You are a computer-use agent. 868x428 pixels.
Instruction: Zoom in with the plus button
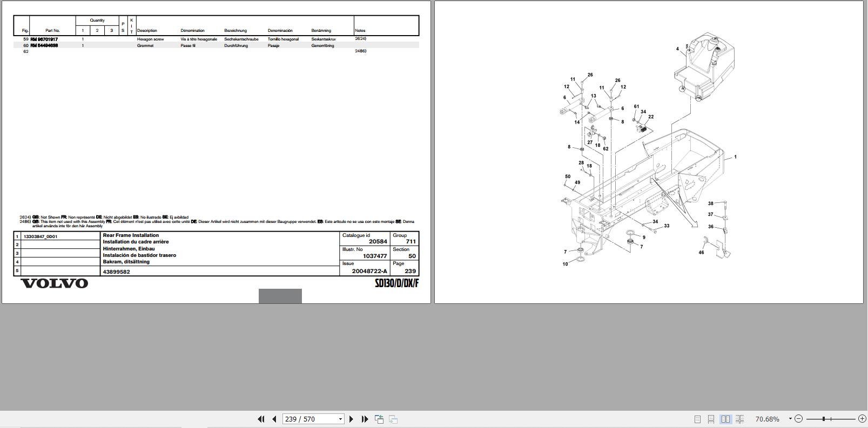click(x=862, y=419)
